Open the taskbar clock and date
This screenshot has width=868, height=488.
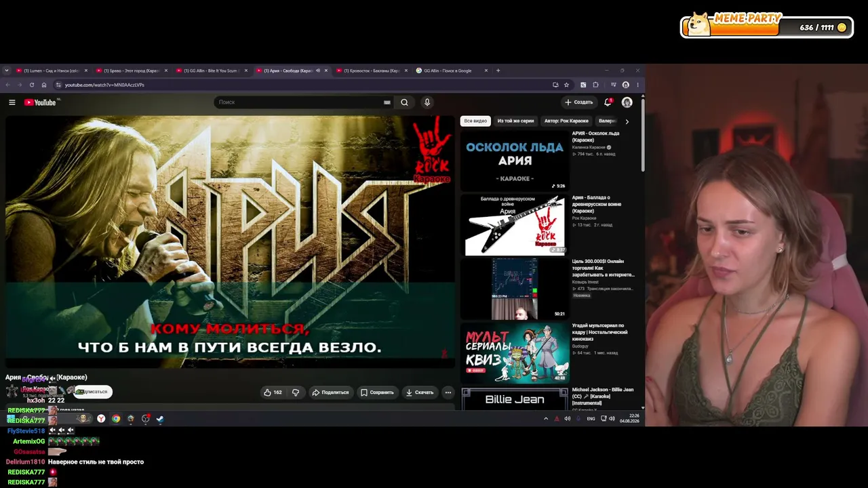tap(630, 418)
